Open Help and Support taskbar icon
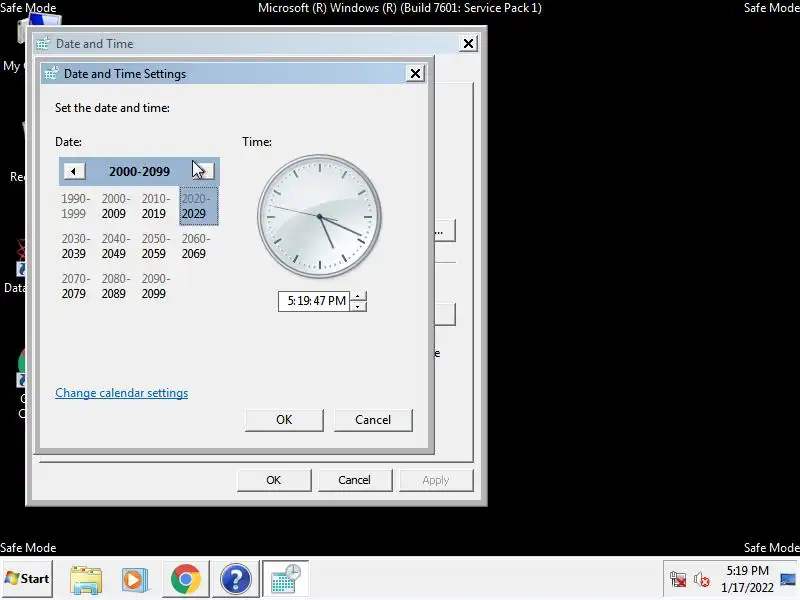 click(x=236, y=579)
